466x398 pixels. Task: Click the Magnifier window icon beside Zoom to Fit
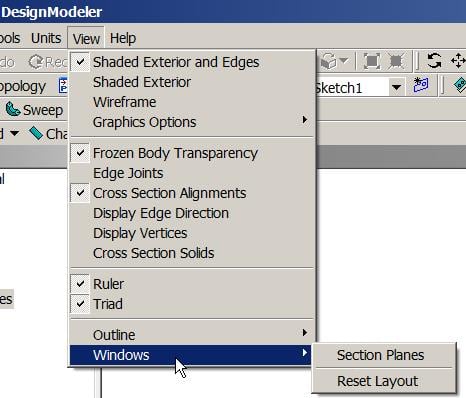pyautogui.click(x=396, y=61)
